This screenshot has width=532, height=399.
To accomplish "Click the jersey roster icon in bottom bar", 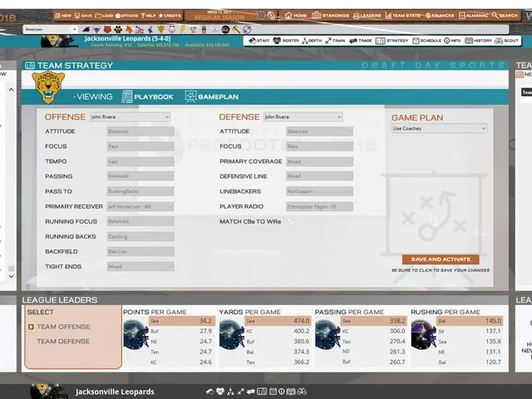I will 220,392.
